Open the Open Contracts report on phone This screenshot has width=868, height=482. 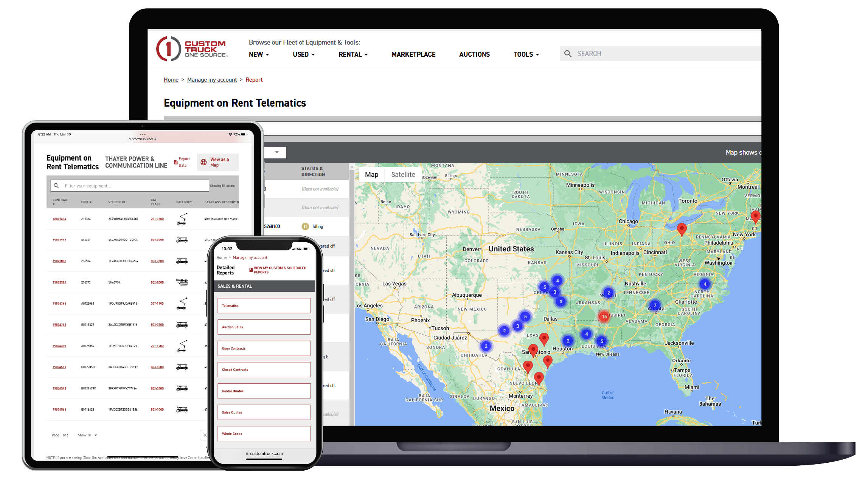(264, 349)
